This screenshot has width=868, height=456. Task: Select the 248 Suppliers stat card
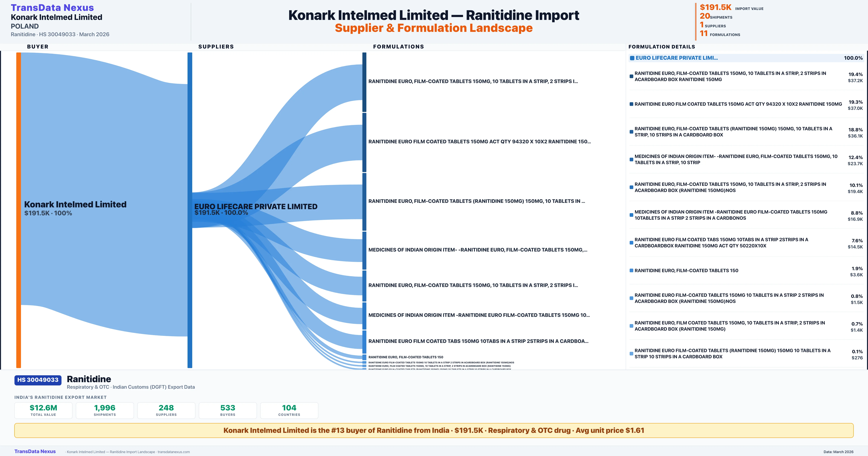coord(166,410)
